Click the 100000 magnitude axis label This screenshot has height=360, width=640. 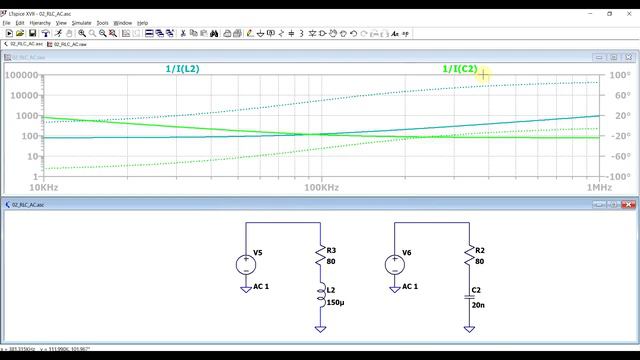tap(22, 75)
